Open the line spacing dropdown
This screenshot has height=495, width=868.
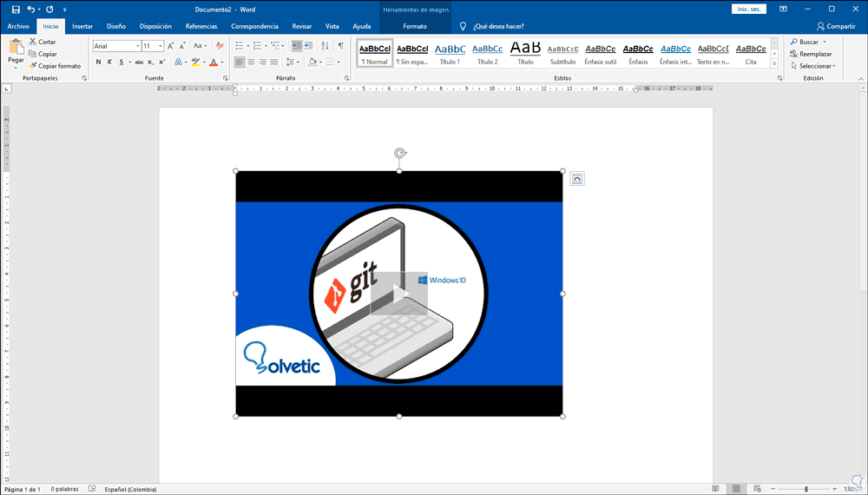click(x=293, y=62)
